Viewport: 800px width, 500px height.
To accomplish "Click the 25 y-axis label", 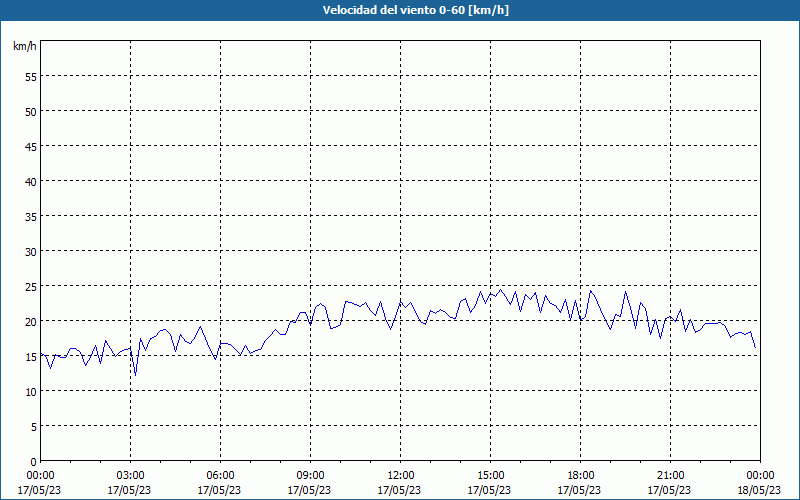I will coord(31,286).
